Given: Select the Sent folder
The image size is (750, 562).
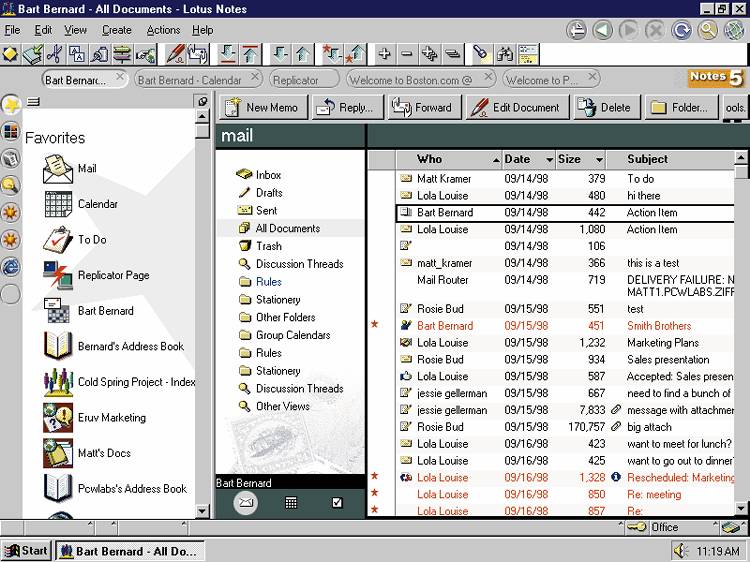Looking at the screenshot, I should click(x=266, y=210).
